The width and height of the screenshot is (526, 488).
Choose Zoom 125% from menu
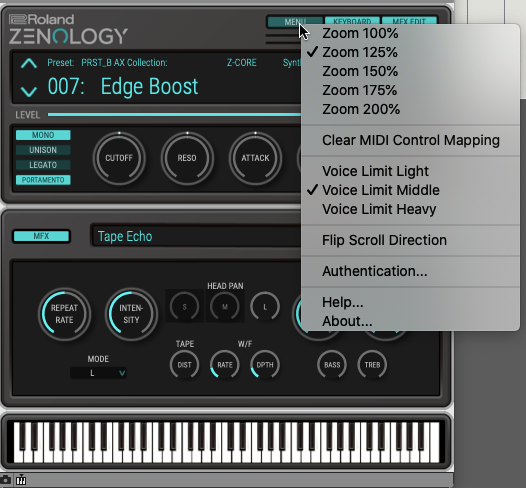point(411,52)
